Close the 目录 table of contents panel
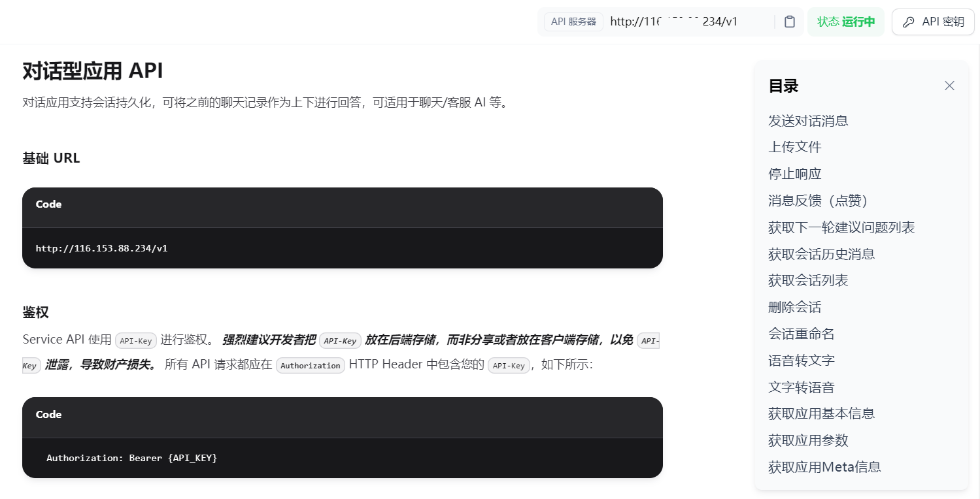980x499 pixels. 949,86
